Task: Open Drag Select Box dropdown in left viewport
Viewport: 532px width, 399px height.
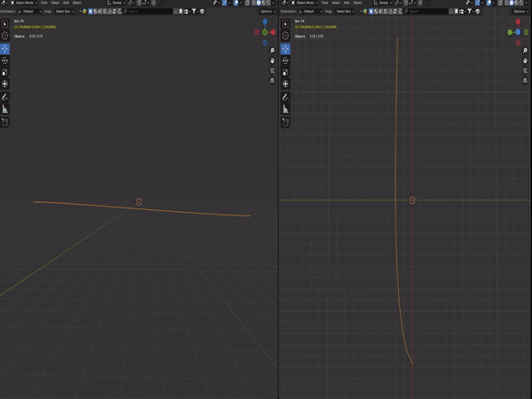Action: pyautogui.click(x=65, y=12)
